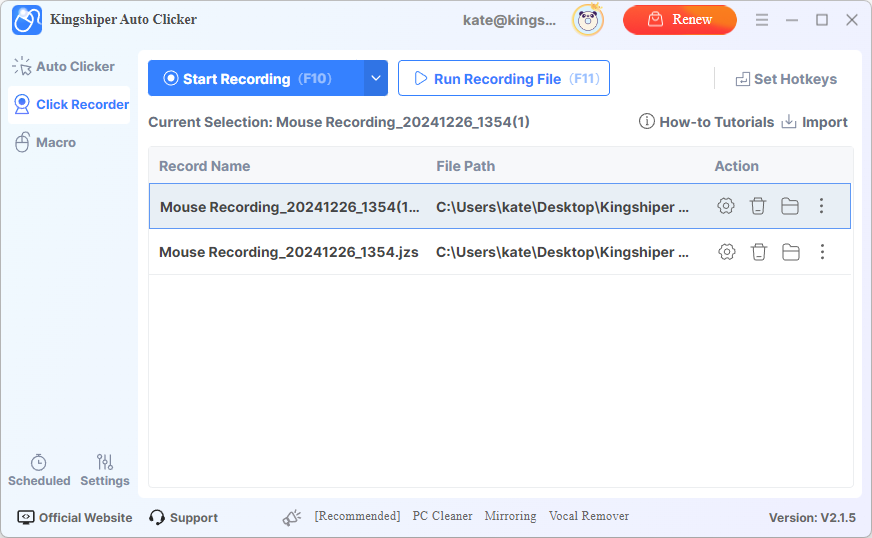Click the megaphone announcement icon

[x=291, y=517]
